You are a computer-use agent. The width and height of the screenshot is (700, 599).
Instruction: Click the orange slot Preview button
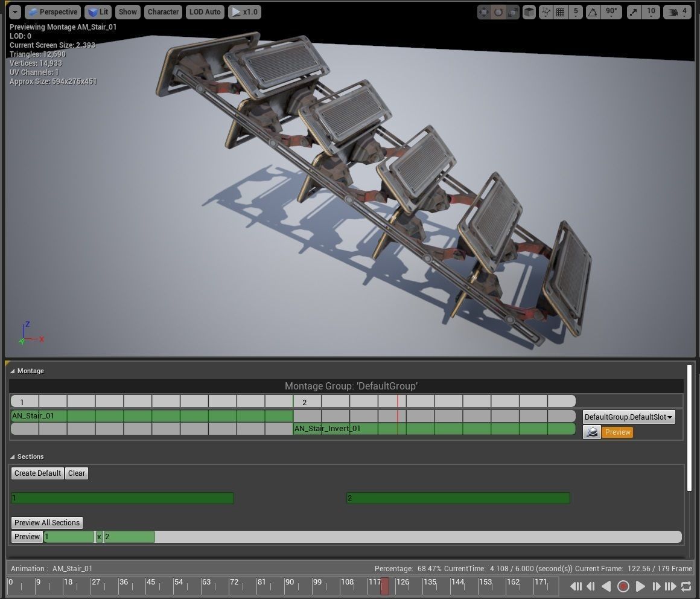[x=617, y=432]
